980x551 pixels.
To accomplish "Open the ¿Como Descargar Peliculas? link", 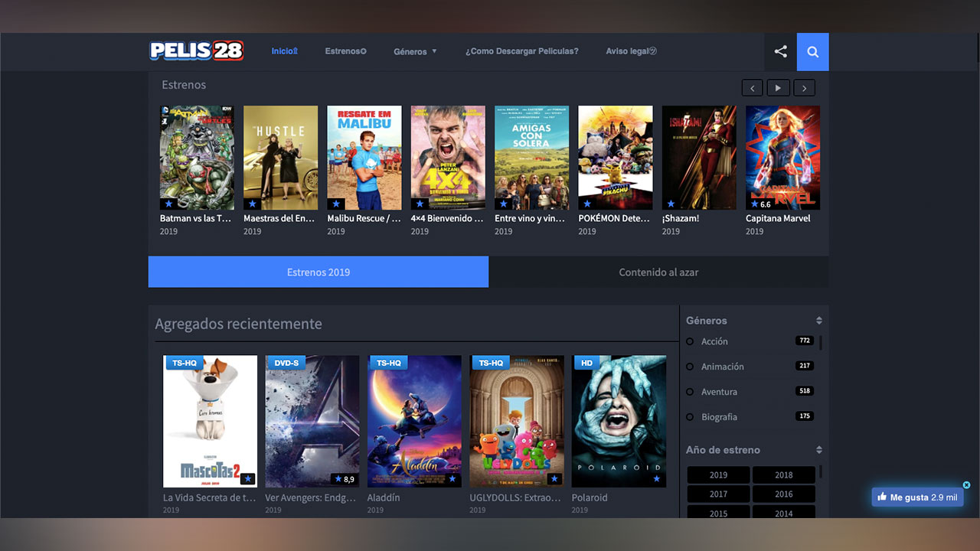I will pos(521,51).
